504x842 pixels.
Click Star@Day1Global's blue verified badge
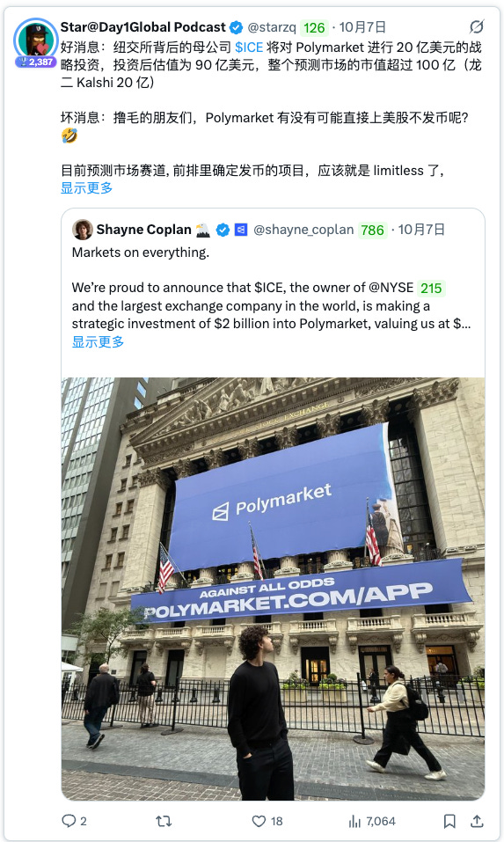(x=236, y=27)
